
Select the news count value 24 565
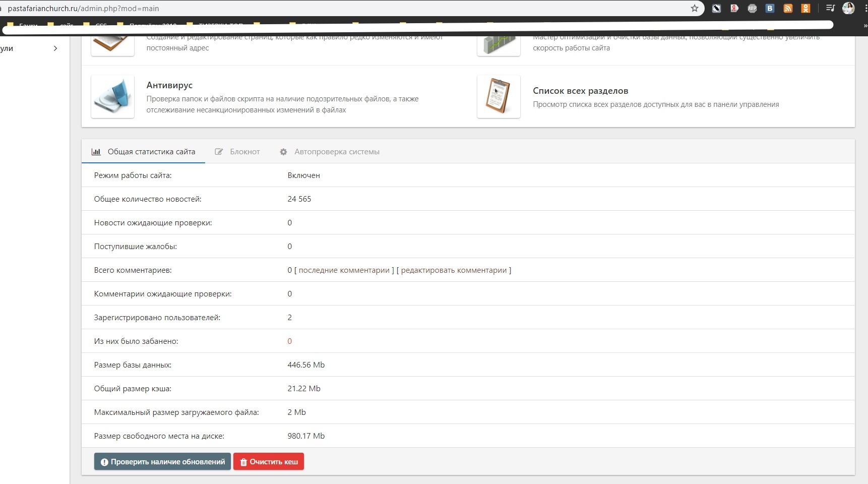point(299,199)
